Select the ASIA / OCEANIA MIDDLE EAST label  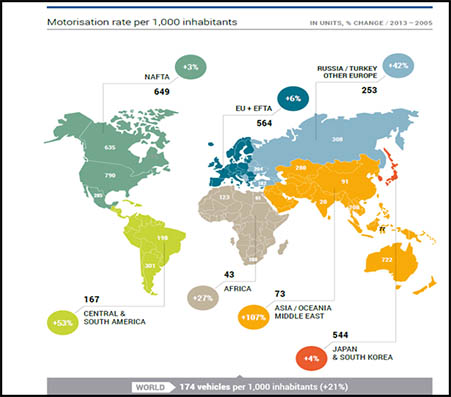pos(303,312)
